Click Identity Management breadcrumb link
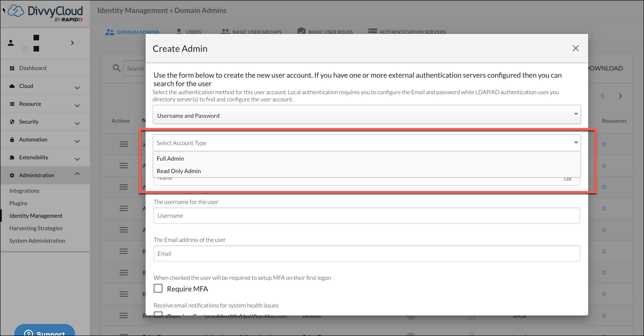 pyautogui.click(x=132, y=10)
